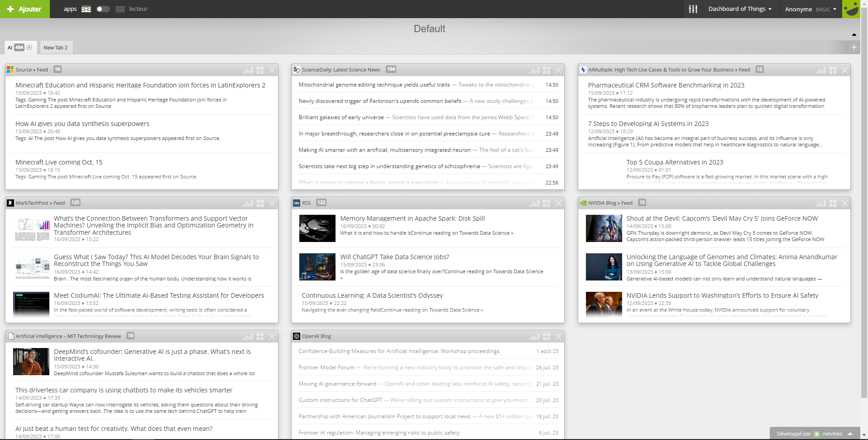The image size is (868, 440).
Task: Select the apps grid view icon
Action: (86, 9)
